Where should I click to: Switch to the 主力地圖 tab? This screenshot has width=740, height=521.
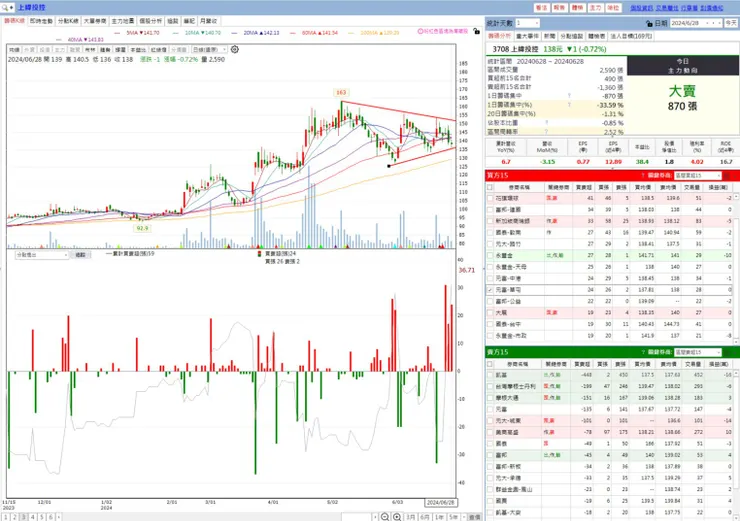(123, 21)
